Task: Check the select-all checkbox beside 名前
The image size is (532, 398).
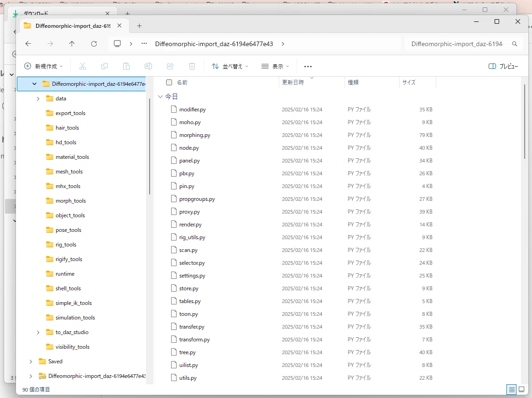Action: tap(169, 82)
